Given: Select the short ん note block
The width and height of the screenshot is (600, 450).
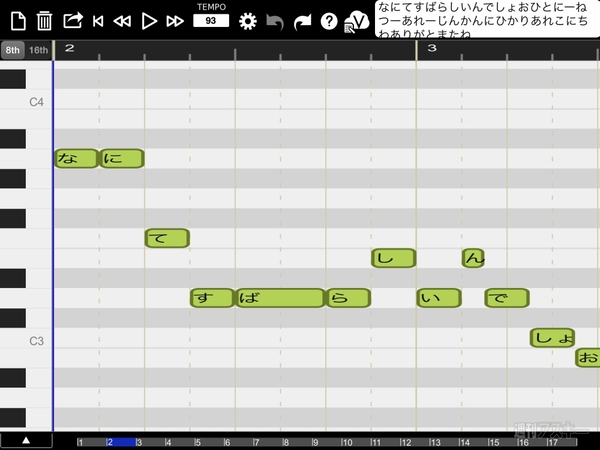Looking at the screenshot, I should pos(473,258).
